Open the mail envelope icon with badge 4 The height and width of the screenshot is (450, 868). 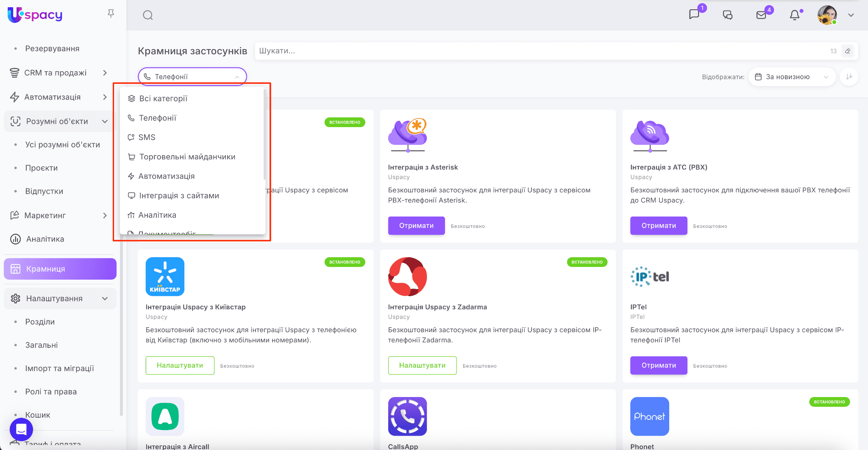click(x=761, y=15)
